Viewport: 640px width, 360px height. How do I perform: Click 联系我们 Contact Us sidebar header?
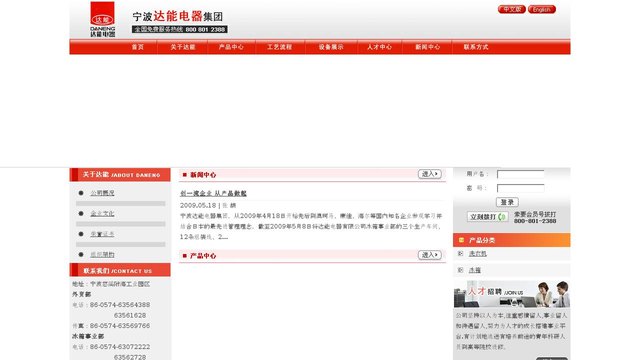tap(120, 270)
